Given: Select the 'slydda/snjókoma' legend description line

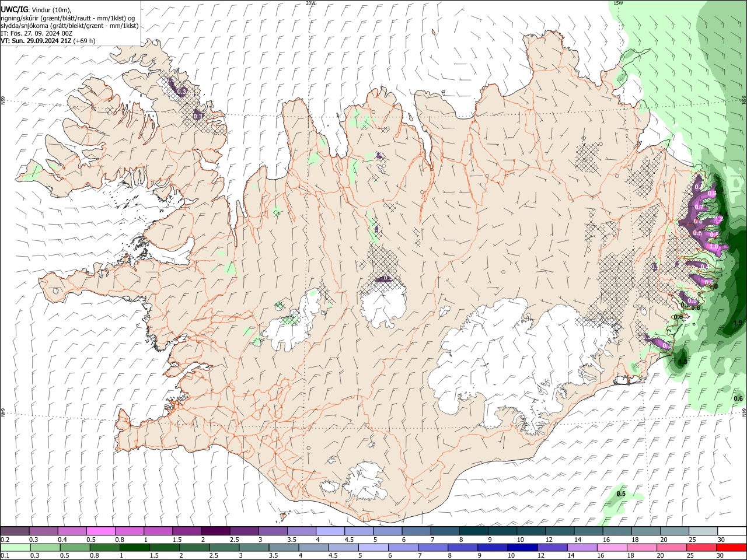Looking at the screenshot, I should tap(69, 26).
